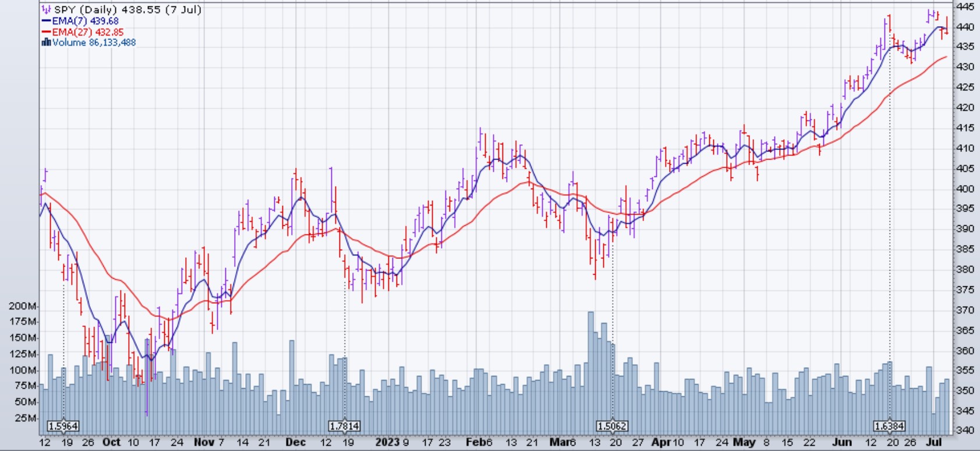Select the EMA(7) 439.68 legend text
980x451 pixels.
[85, 21]
